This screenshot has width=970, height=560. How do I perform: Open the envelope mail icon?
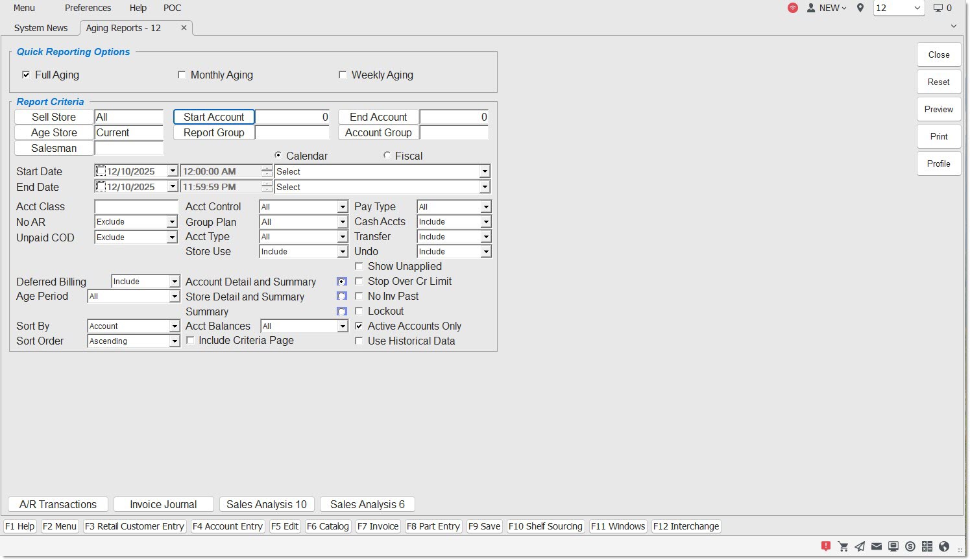[x=877, y=546]
